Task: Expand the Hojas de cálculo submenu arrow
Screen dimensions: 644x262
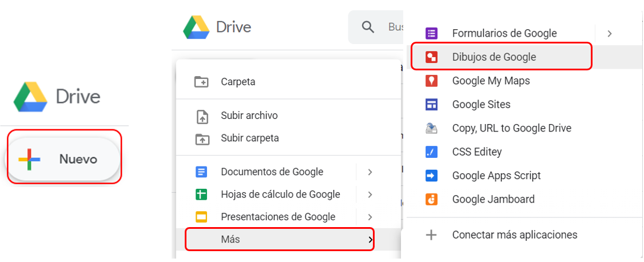Action: point(370,194)
